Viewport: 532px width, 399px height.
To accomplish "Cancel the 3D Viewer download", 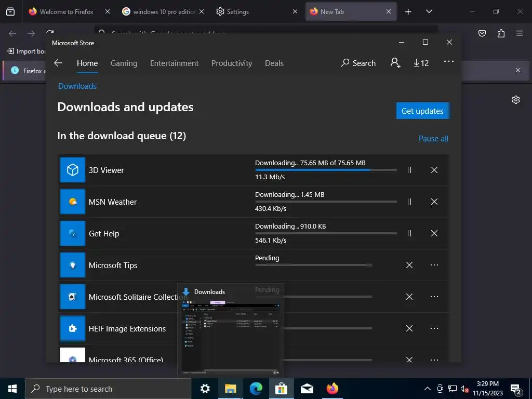I will (434, 170).
